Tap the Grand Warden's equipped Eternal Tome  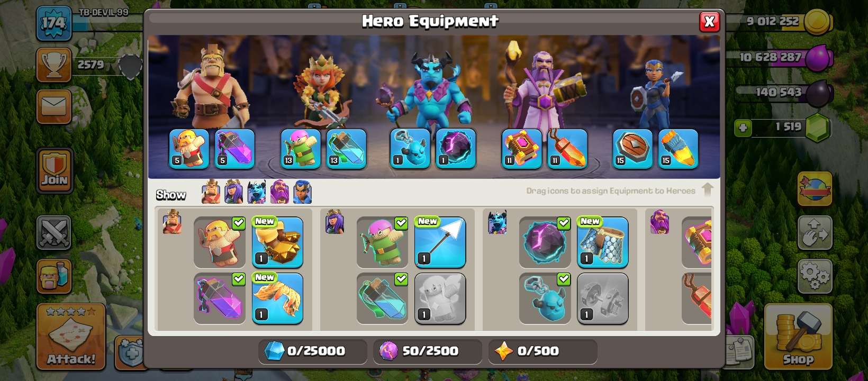coord(521,149)
